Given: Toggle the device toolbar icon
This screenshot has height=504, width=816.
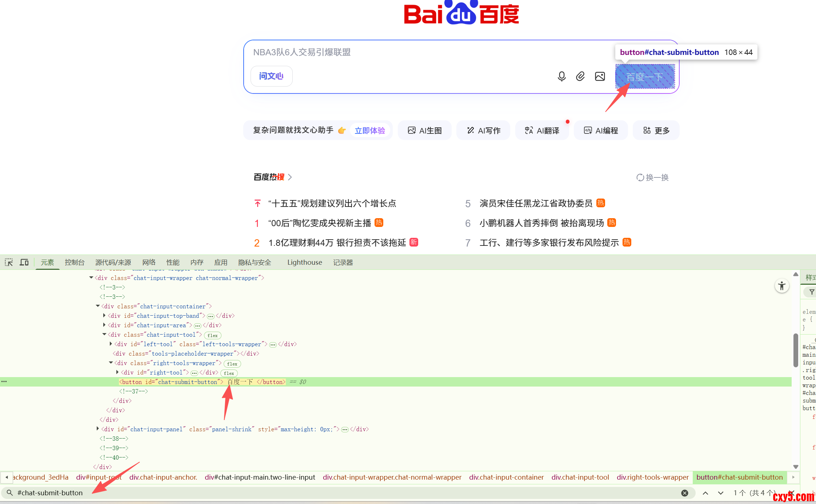Looking at the screenshot, I should tap(24, 262).
